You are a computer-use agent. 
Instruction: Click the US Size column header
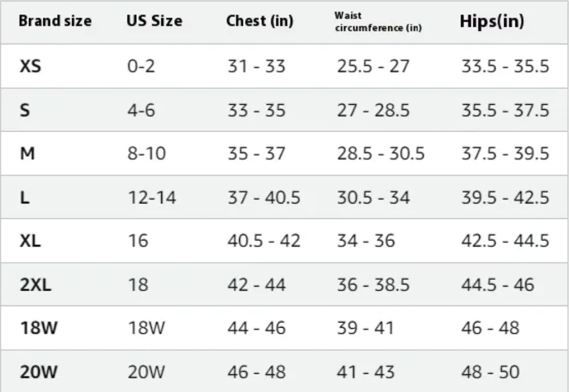155,22
